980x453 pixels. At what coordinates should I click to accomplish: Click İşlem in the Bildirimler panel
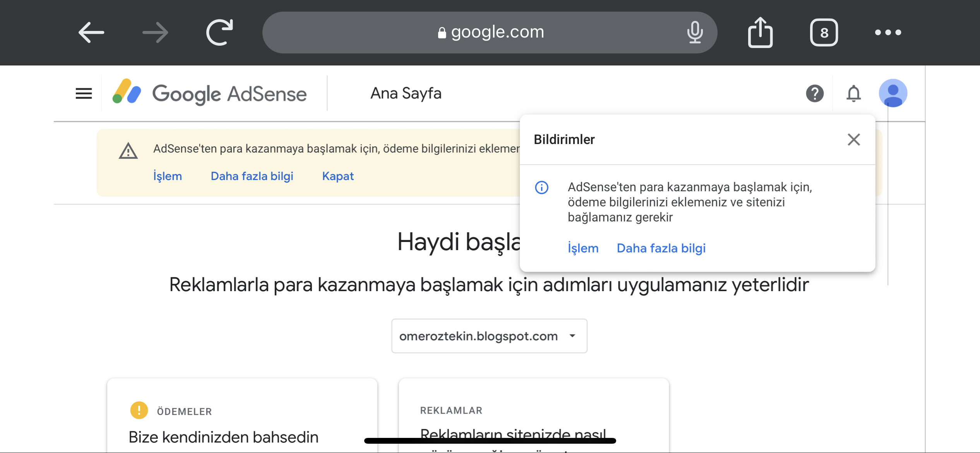click(x=583, y=248)
